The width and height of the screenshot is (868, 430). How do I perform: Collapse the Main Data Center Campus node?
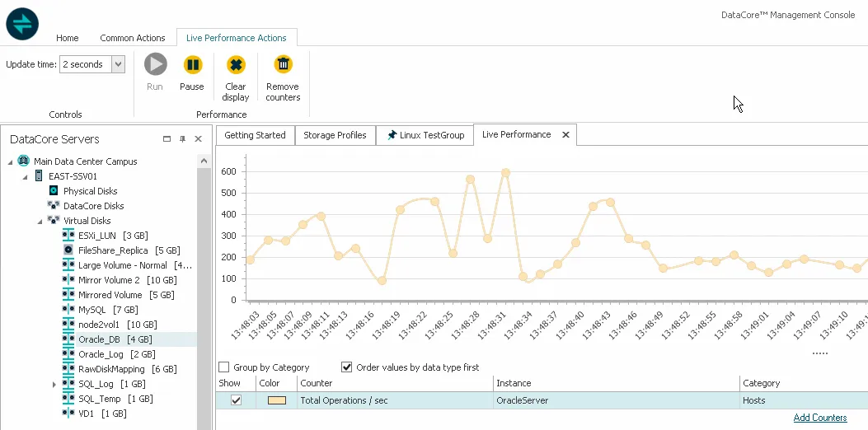(11, 161)
